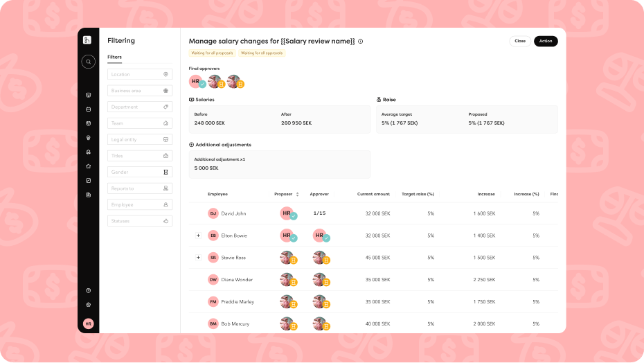Click the black Action button
Viewport: 644px width, 363px height.
tap(546, 41)
